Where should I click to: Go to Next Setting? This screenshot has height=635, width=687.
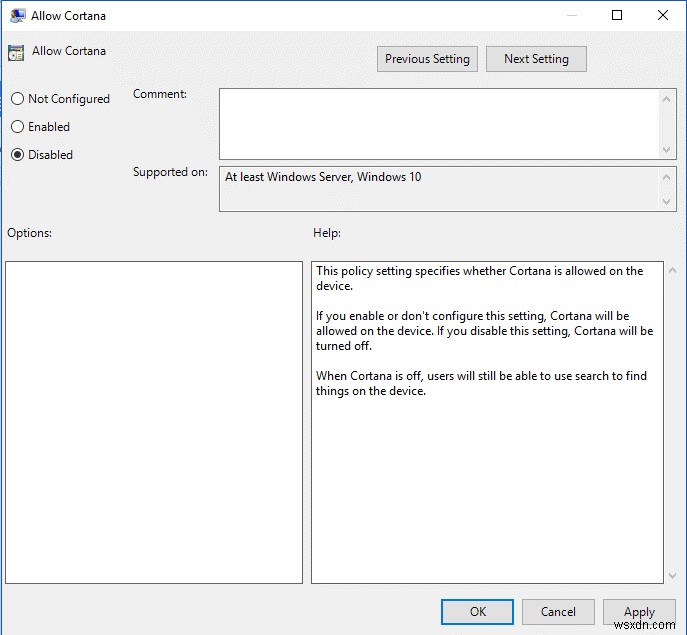coord(536,59)
